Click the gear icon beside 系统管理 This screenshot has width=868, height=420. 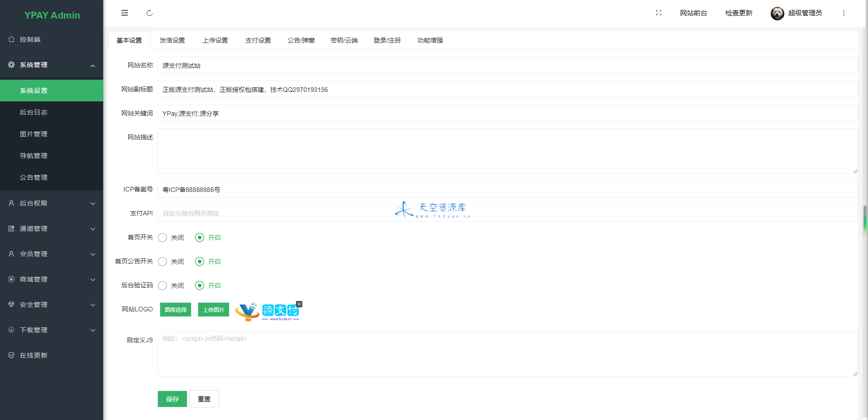point(11,65)
